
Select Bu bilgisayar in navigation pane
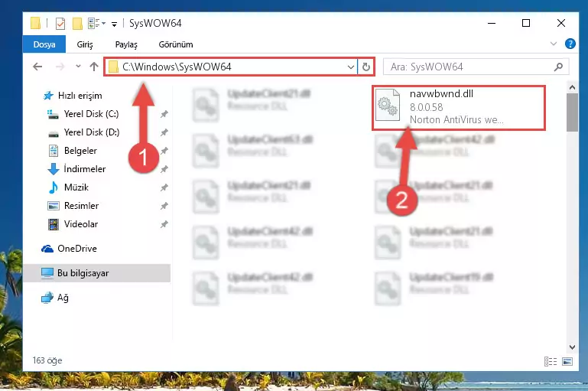click(x=97, y=273)
